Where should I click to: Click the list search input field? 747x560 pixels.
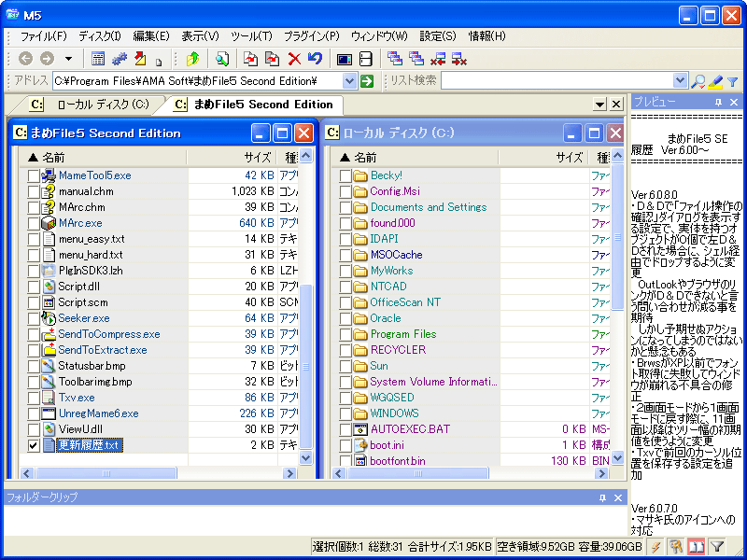click(x=557, y=81)
